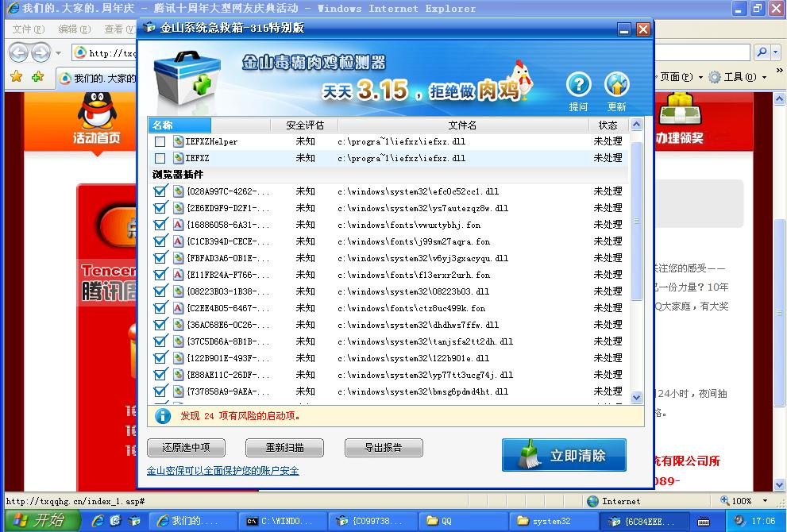Check the IEFXZHelper checkbox

[160, 141]
